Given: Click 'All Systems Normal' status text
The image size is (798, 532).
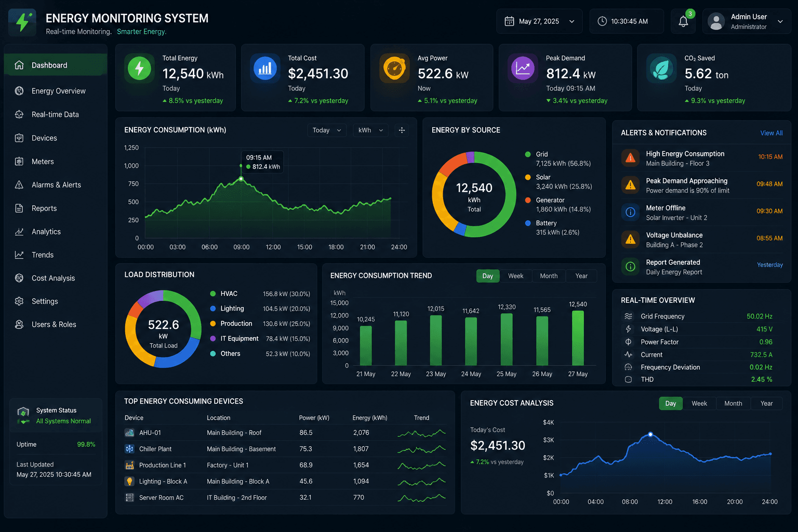Looking at the screenshot, I should coord(63,421).
